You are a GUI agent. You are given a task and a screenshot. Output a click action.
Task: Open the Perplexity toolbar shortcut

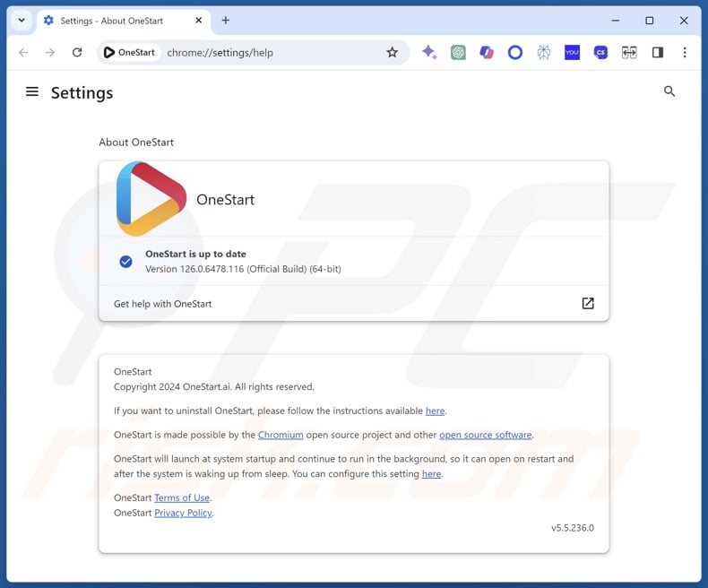pyautogui.click(x=544, y=53)
